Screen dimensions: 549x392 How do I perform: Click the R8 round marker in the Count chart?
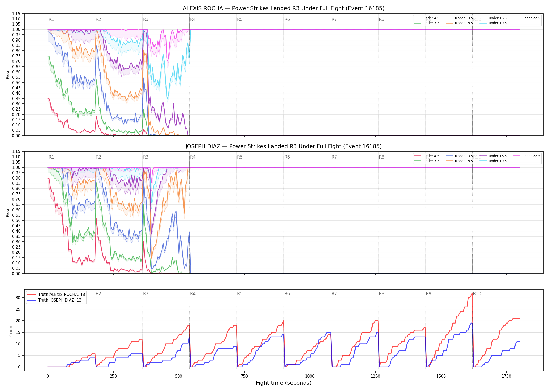pyautogui.click(x=381, y=294)
